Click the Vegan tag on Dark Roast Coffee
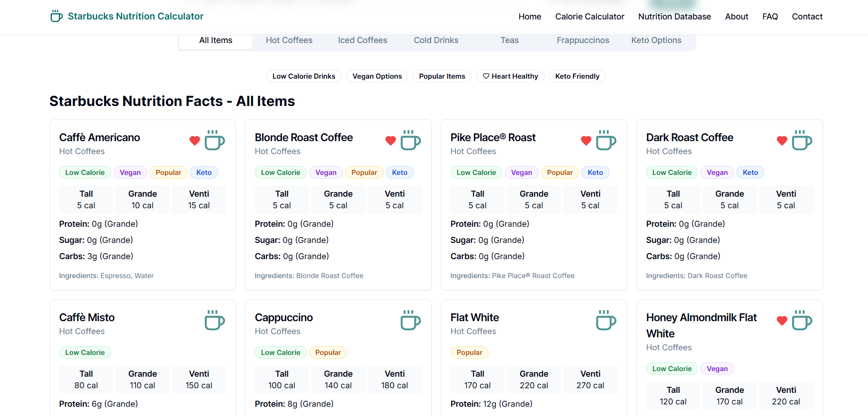The height and width of the screenshot is (416, 868). pyautogui.click(x=717, y=173)
